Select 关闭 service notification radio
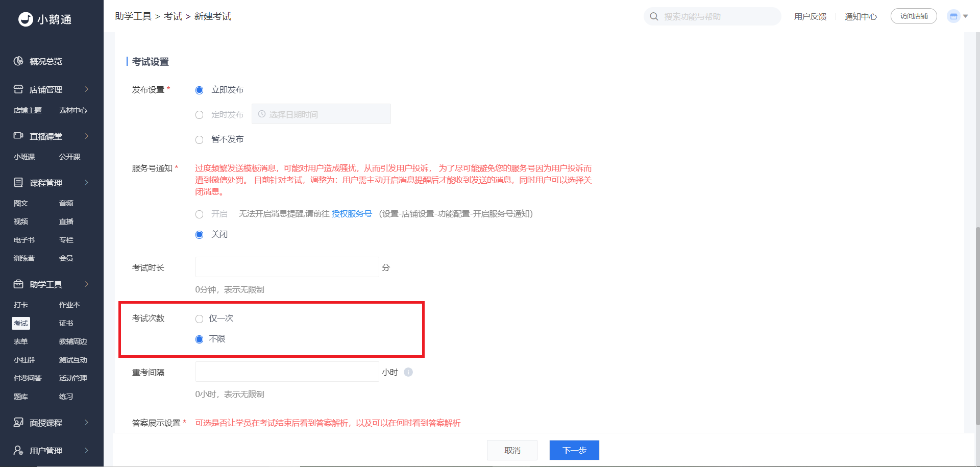The width and height of the screenshot is (980, 467). pyautogui.click(x=200, y=235)
